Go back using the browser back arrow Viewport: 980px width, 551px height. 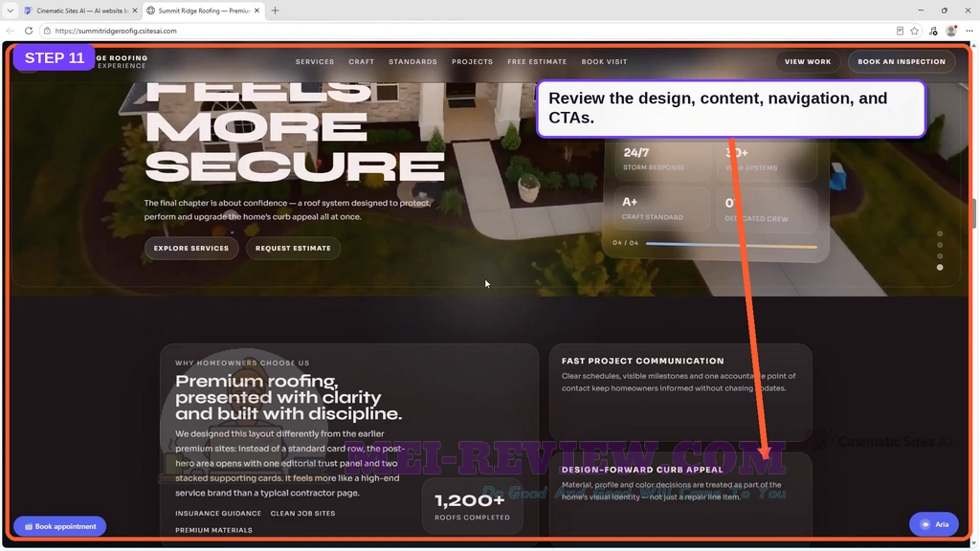pos(11,31)
